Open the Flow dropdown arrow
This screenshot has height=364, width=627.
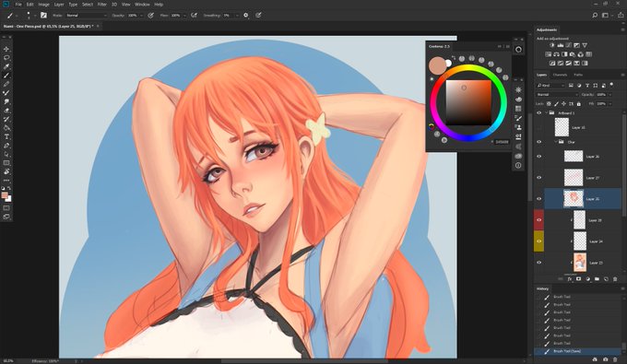(184, 15)
